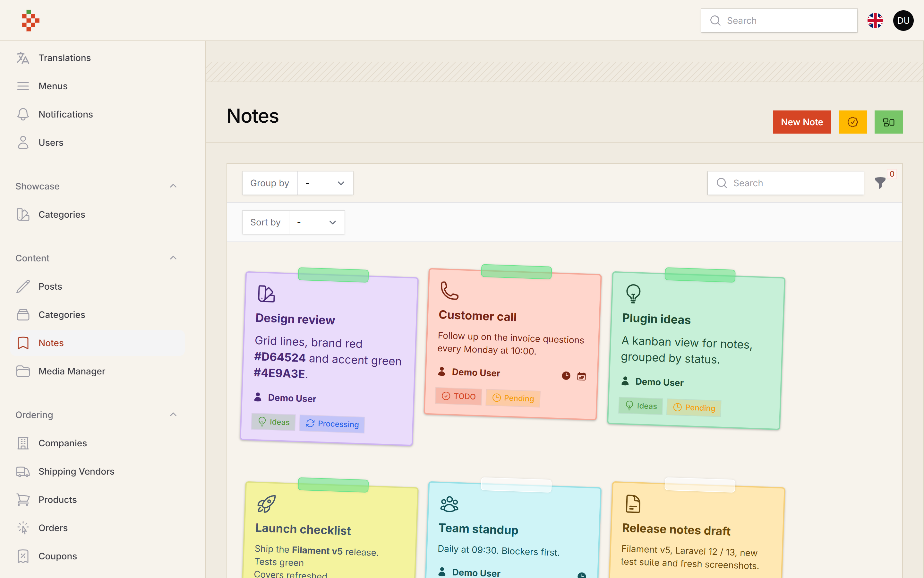Open Translations in the sidebar
The width and height of the screenshot is (924, 578).
click(98, 58)
